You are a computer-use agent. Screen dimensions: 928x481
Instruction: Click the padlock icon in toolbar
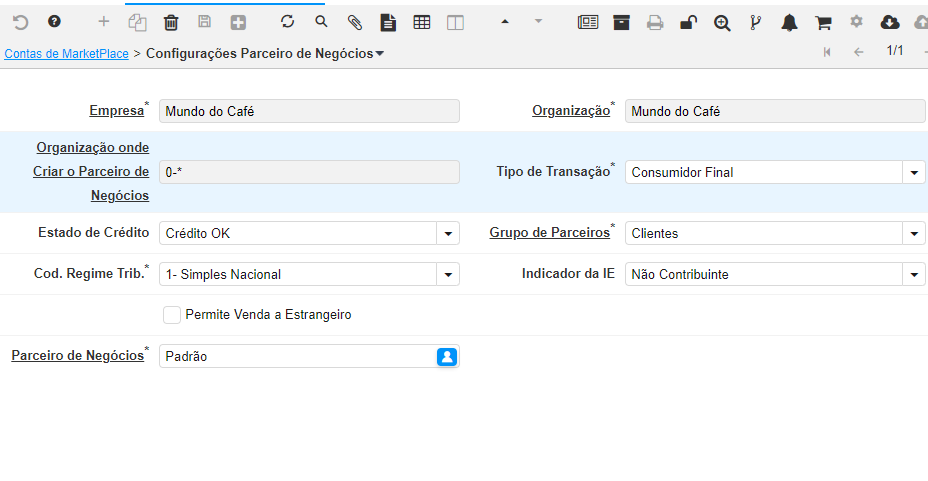(688, 22)
